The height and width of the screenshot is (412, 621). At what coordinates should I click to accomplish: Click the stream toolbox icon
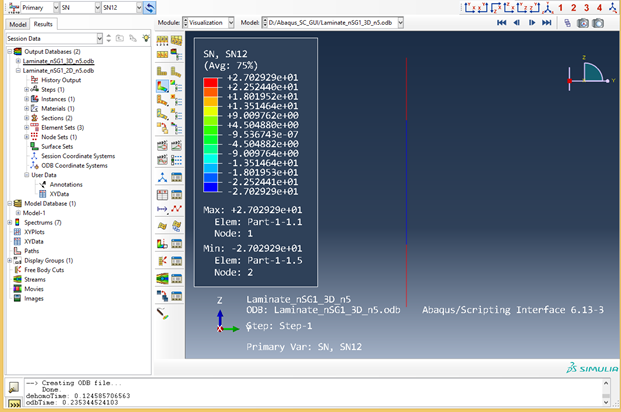[162, 278]
